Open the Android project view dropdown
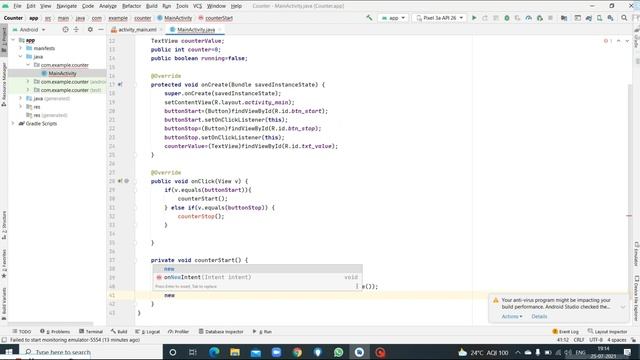640x360 pixels. coord(29,30)
